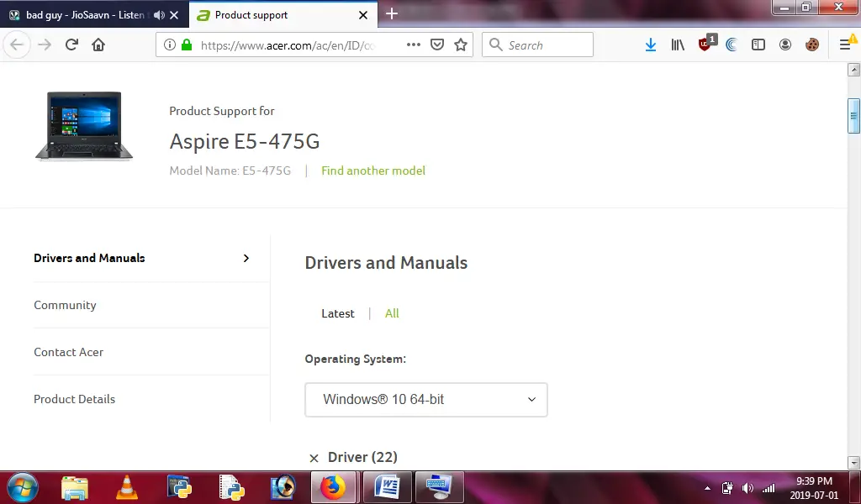Open the Firefox home page

(98, 45)
